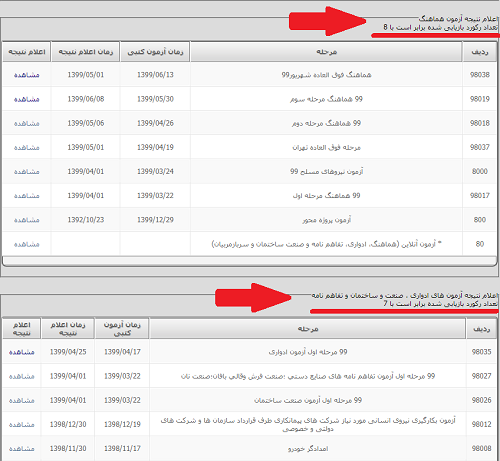
Task: Open مشاهده link for row 98017
Action: pos(27,196)
